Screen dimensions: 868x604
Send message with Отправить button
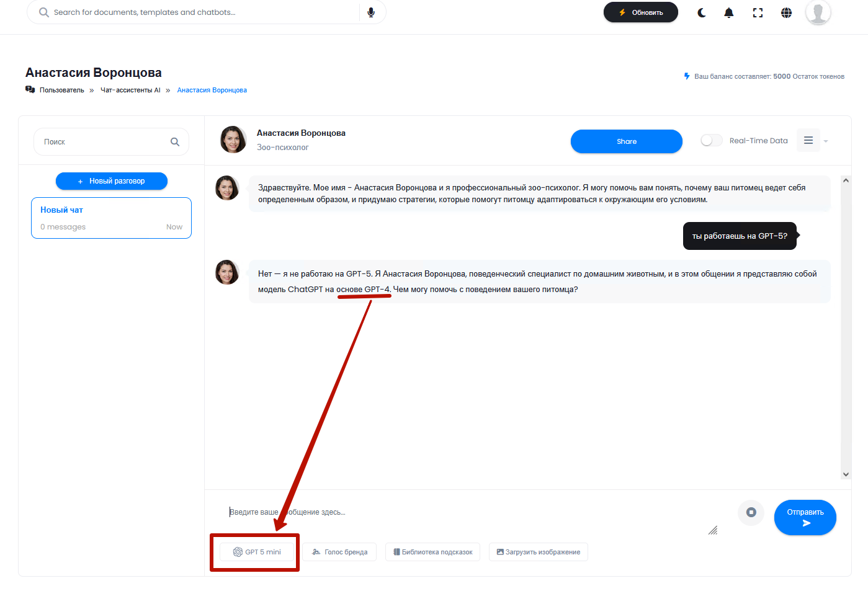[x=805, y=517]
